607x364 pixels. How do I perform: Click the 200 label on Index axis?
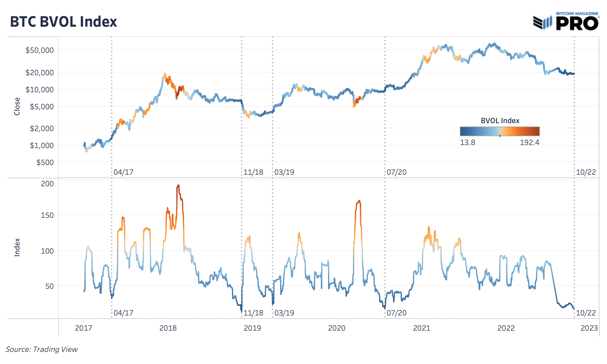(47, 184)
